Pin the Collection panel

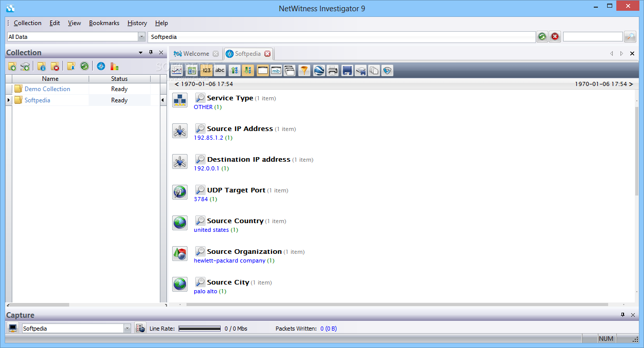pyautogui.click(x=151, y=52)
